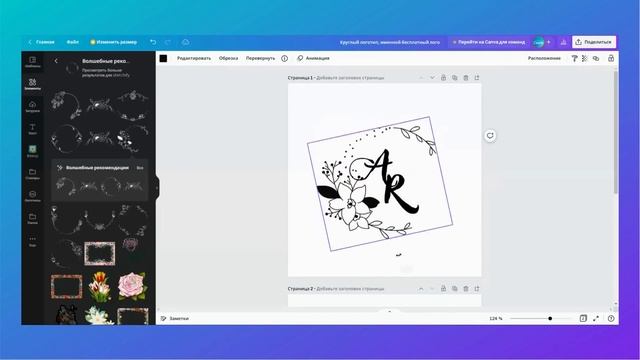The width and height of the screenshot is (640, 360).
Task: Click Редактировать to edit the image
Action: coord(194,58)
